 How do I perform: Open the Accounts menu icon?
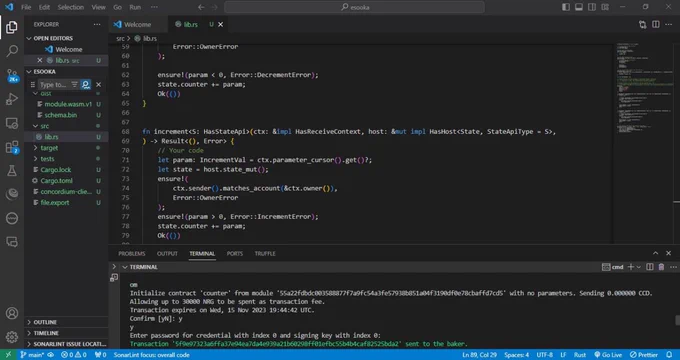coord(12,313)
